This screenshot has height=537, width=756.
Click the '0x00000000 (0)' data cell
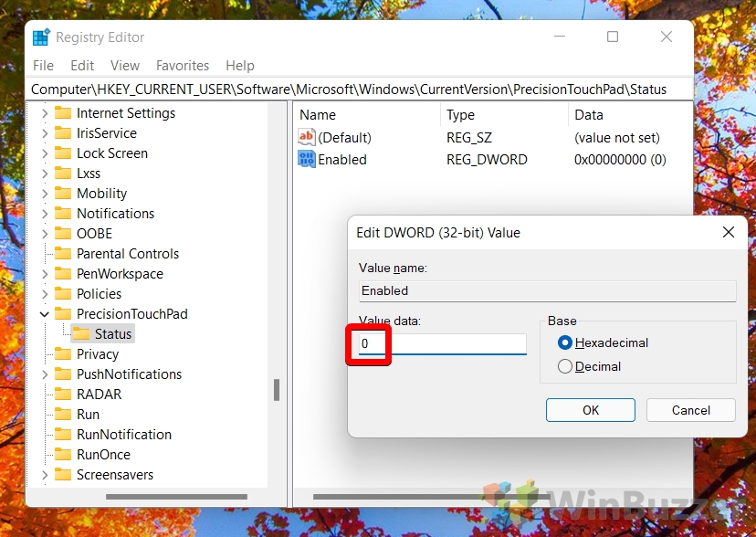pyautogui.click(x=620, y=160)
